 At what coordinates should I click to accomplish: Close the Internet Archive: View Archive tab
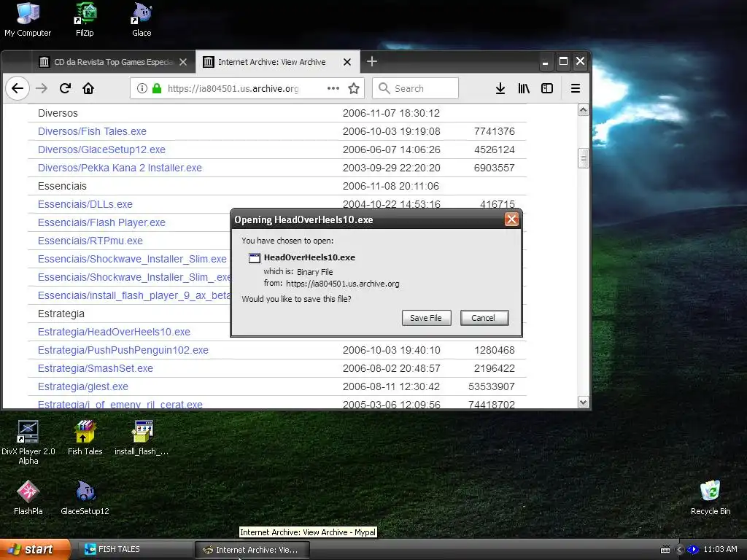pos(347,62)
